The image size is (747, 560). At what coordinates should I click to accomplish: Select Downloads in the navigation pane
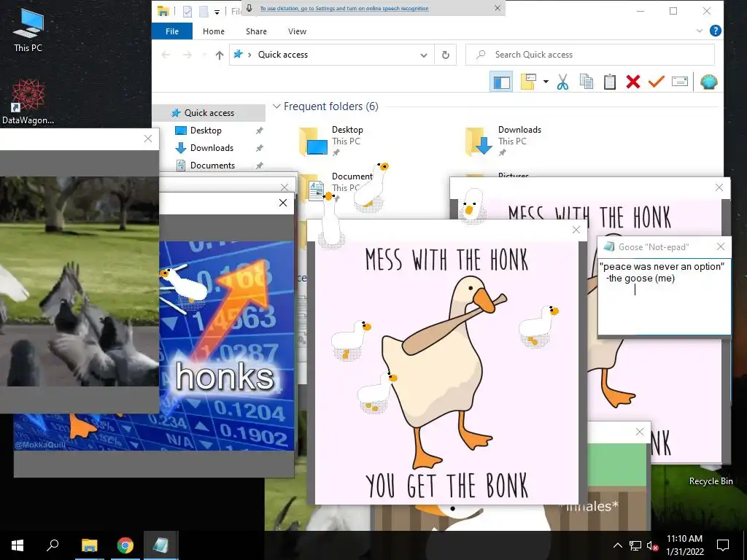(212, 148)
